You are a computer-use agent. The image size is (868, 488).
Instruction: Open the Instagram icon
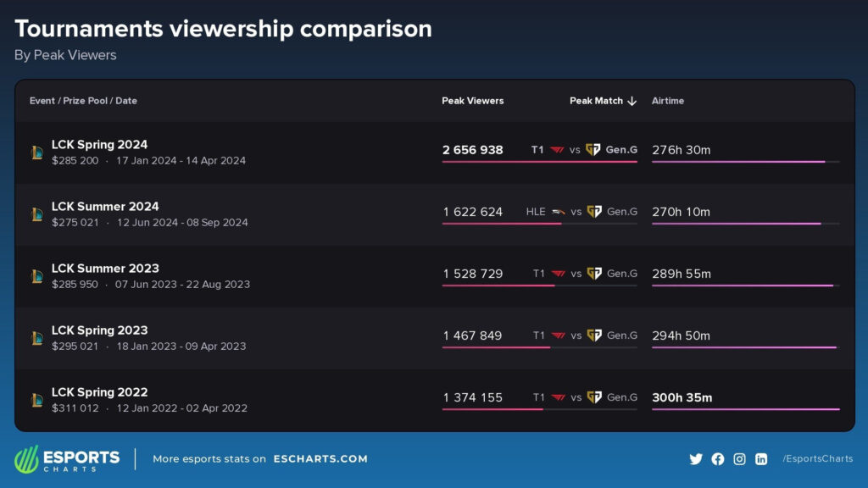738,458
